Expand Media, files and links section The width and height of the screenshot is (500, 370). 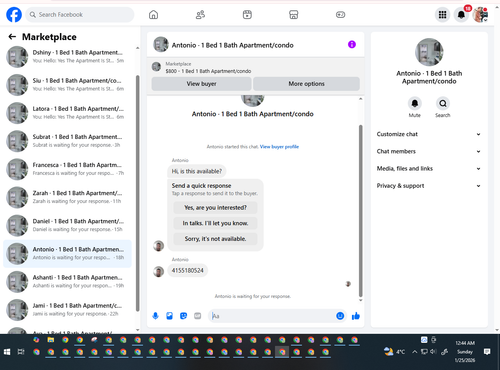pos(429,169)
